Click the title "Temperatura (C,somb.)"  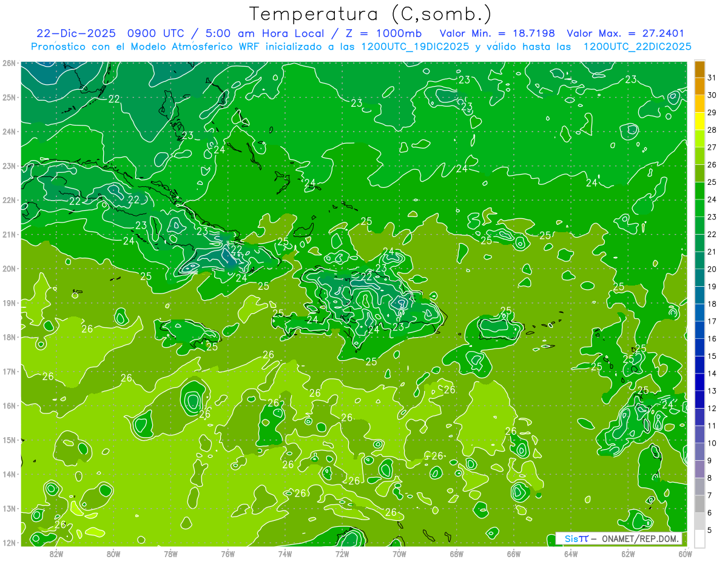[x=370, y=14]
